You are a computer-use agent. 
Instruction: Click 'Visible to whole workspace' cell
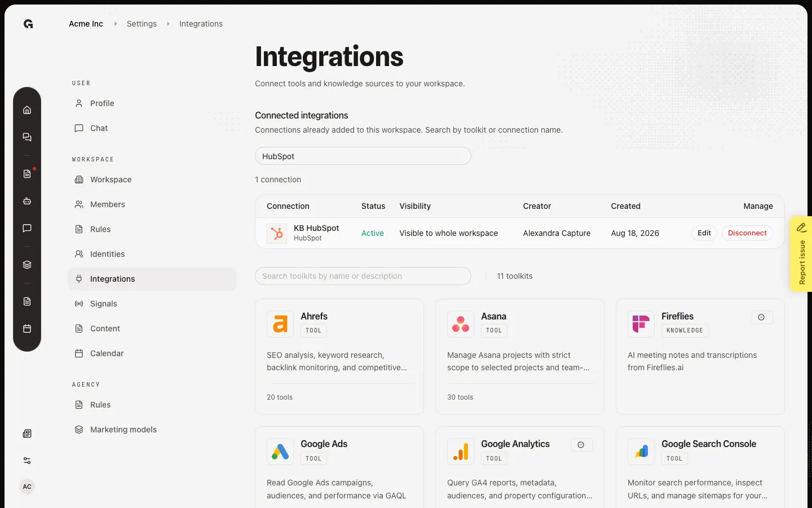449,233
